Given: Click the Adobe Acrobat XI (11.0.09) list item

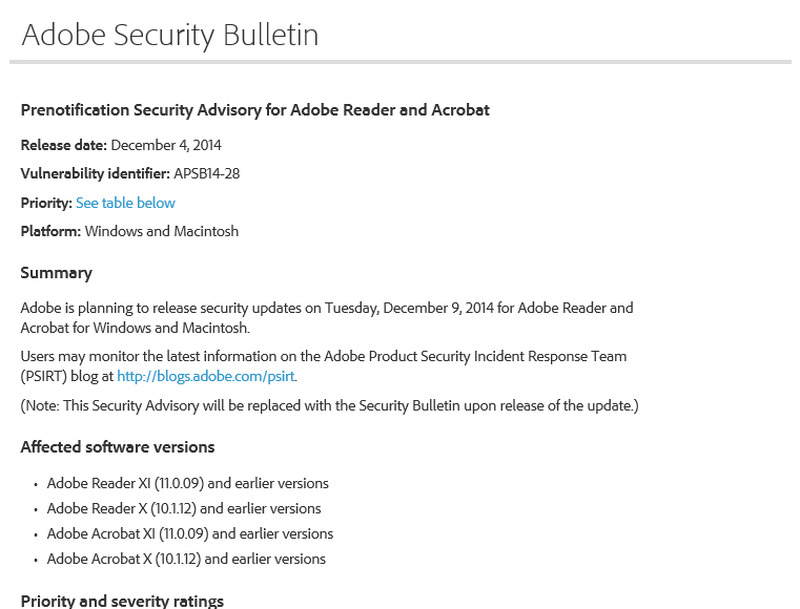Looking at the screenshot, I should [x=190, y=534].
